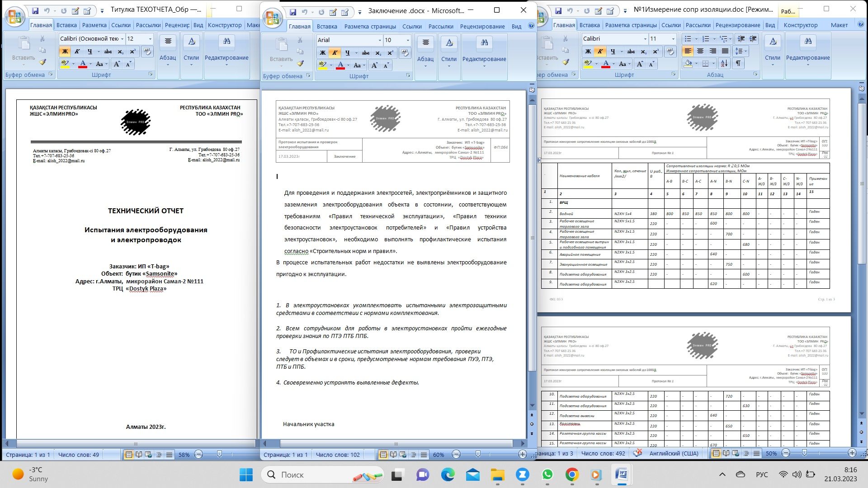Justify text in №1Измерение window
Viewport: 868px width, 488px height.
click(x=725, y=51)
